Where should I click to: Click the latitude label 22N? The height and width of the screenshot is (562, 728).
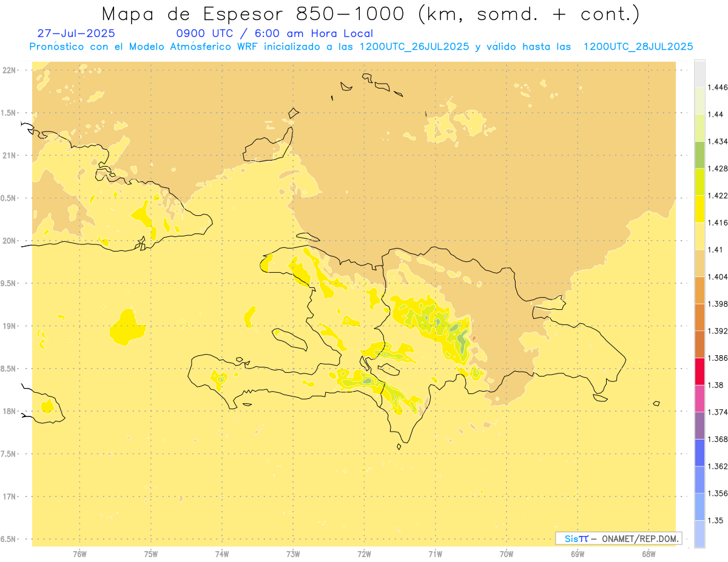tap(9, 70)
